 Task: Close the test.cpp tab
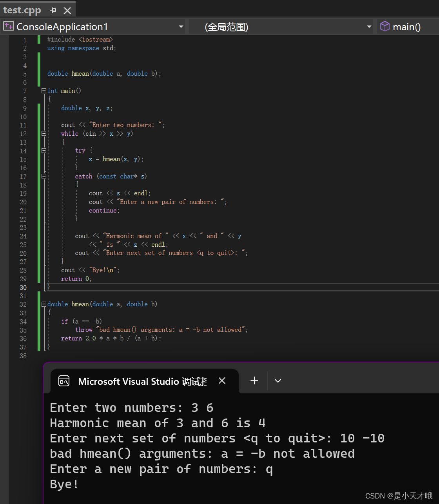pyautogui.click(x=67, y=11)
